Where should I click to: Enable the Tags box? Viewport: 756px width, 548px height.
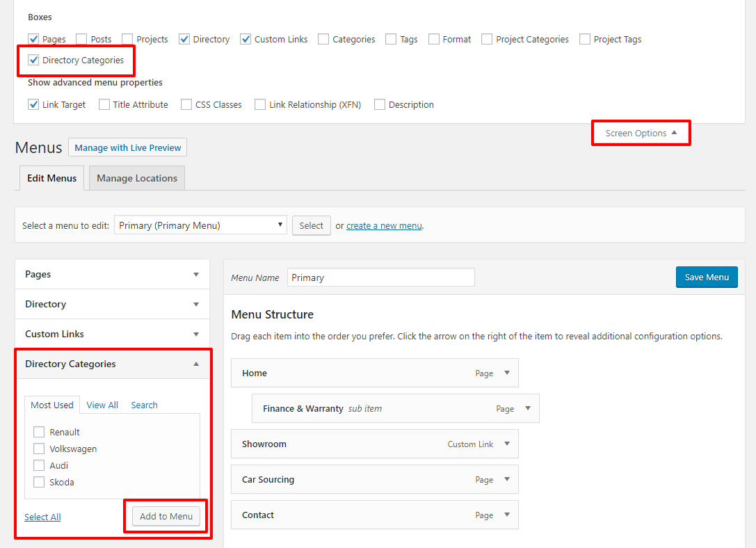(x=391, y=39)
